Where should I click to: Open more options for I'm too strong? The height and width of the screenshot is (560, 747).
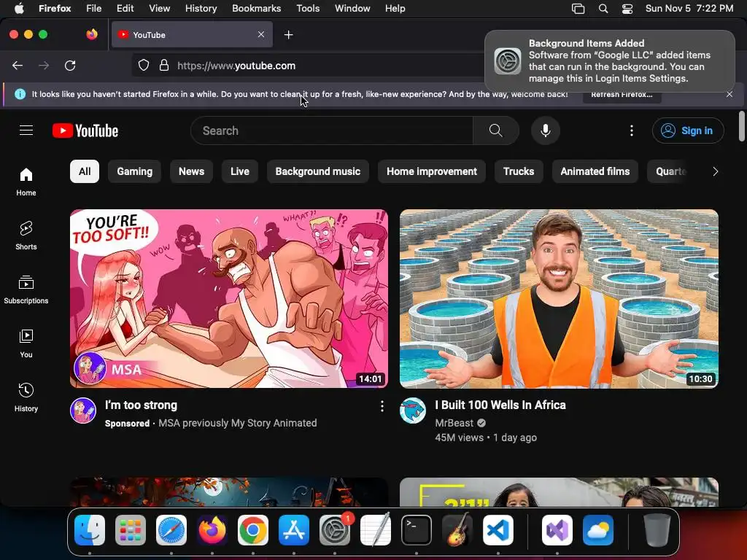(x=382, y=405)
